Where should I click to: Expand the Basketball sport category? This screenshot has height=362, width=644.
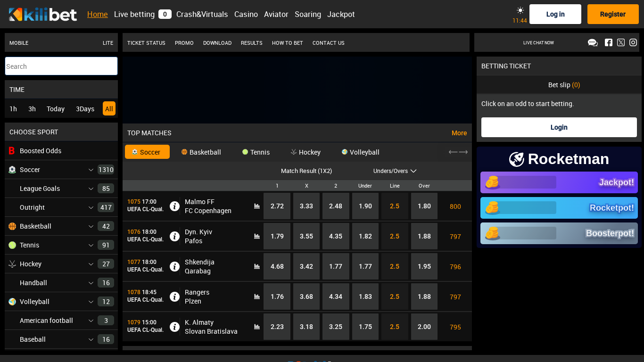(91, 226)
